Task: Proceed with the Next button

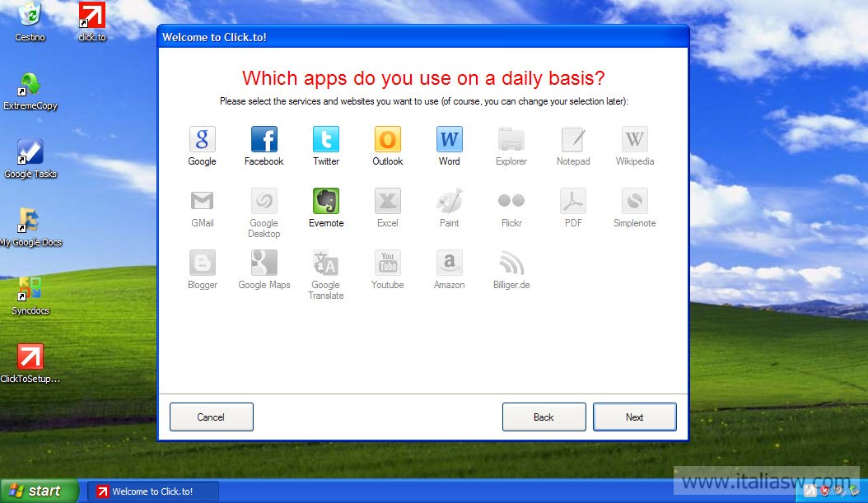Action: pyautogui.click(x=634, y=417)
